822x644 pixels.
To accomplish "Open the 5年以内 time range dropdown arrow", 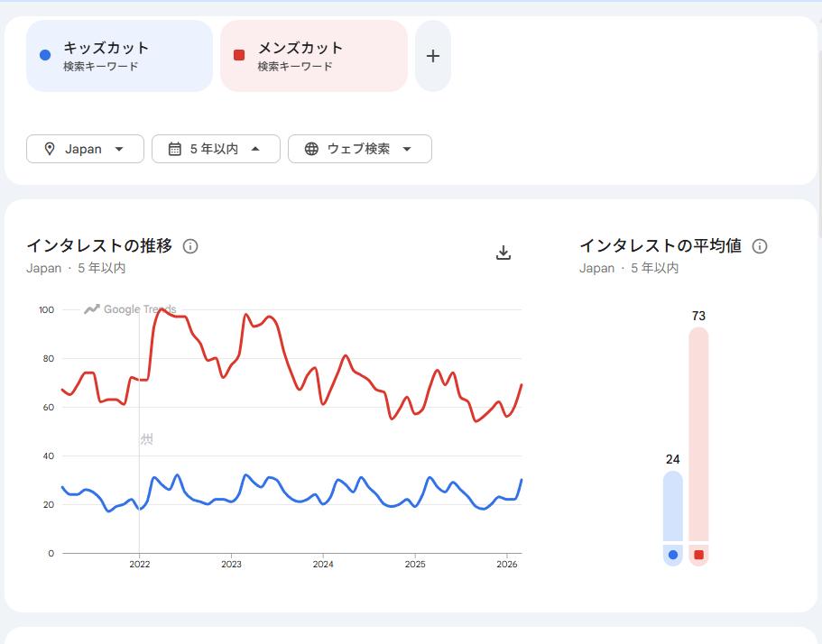I will click(255, 149).
